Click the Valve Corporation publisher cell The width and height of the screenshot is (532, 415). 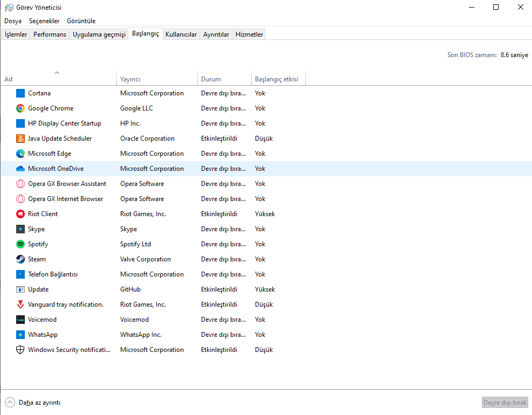[145, 259]
